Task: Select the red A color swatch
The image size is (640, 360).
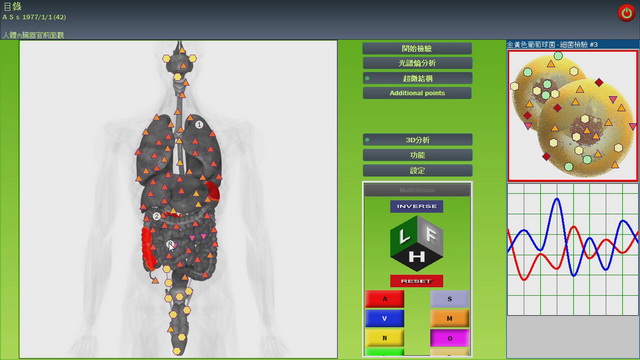Action: [x=384, y=299]
